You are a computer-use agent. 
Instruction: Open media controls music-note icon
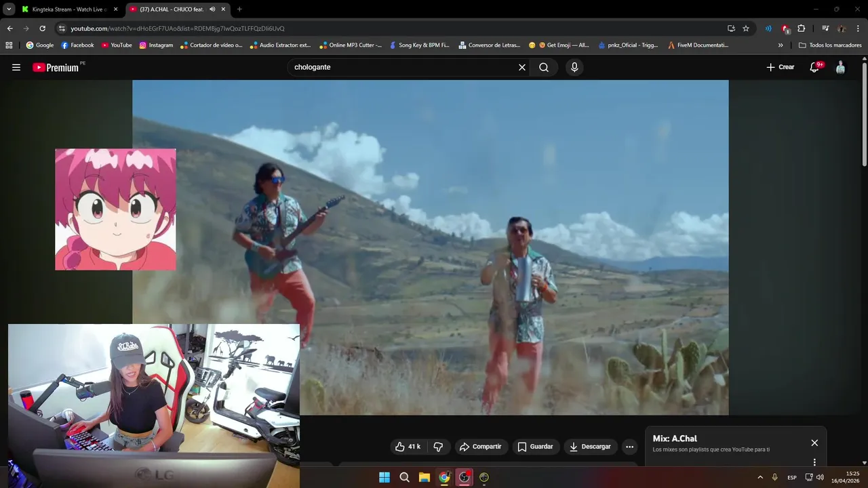click(x=825, y=28)
